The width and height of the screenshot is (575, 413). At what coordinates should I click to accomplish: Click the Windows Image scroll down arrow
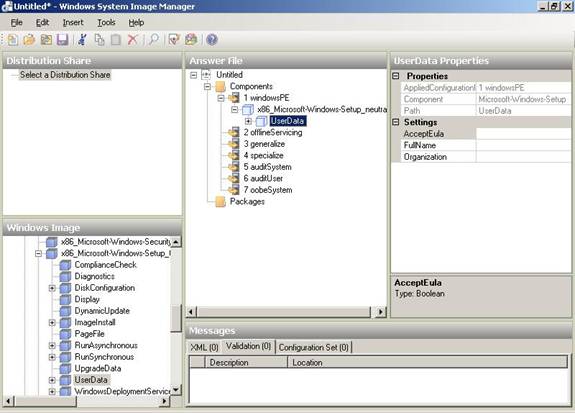(176, 390)
